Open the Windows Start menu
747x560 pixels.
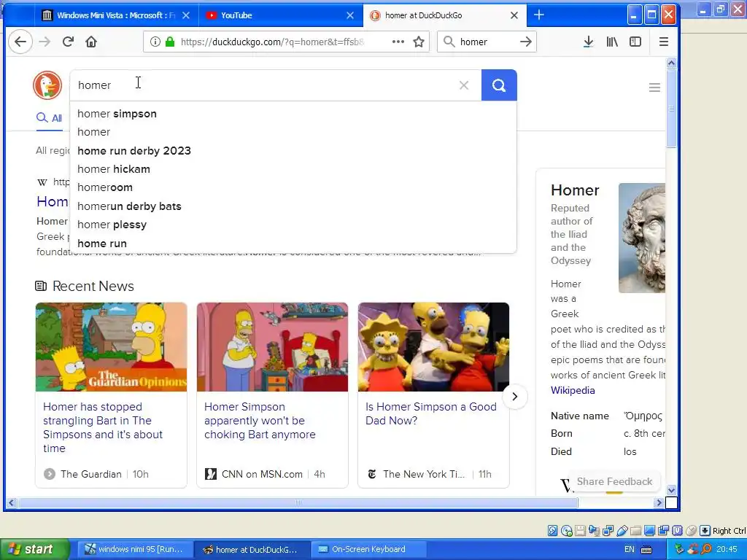(34, 549)
